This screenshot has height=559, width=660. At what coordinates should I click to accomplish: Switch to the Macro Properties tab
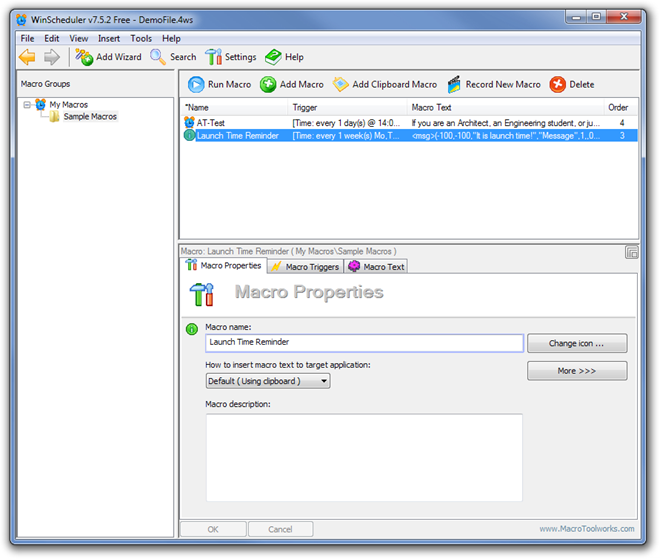pos(224,266)
